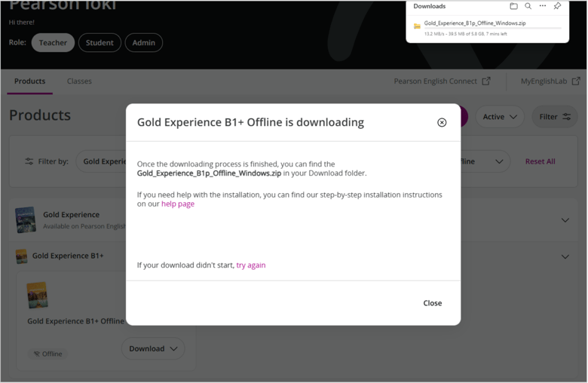Pin the Downloads popup
Image resolution: width=588 pixels, height=383 pixels.
point(557,6)
